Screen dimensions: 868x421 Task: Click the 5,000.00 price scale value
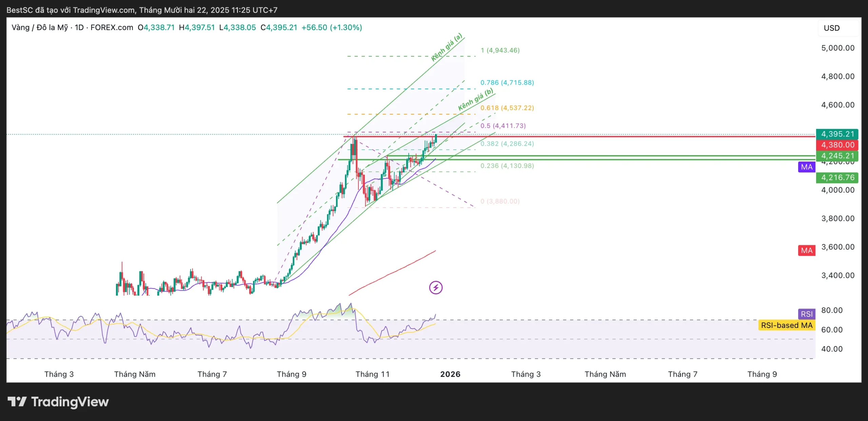[837, 48]
